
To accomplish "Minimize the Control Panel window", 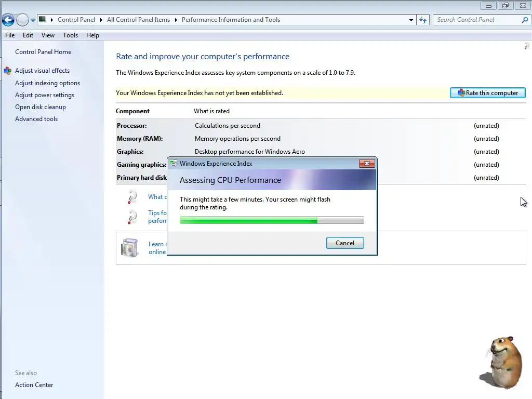I will click(x=488, y=6).
